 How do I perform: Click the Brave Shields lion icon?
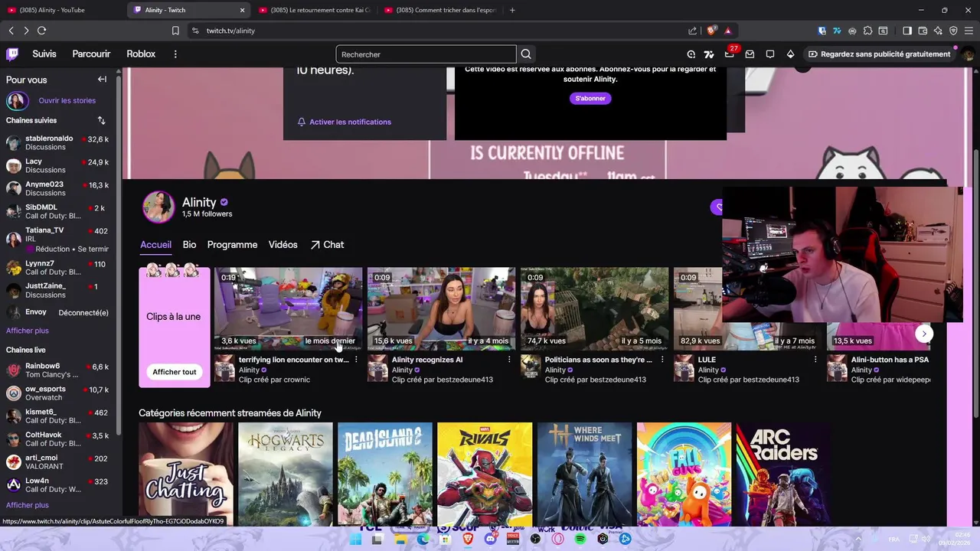point(711,31)
